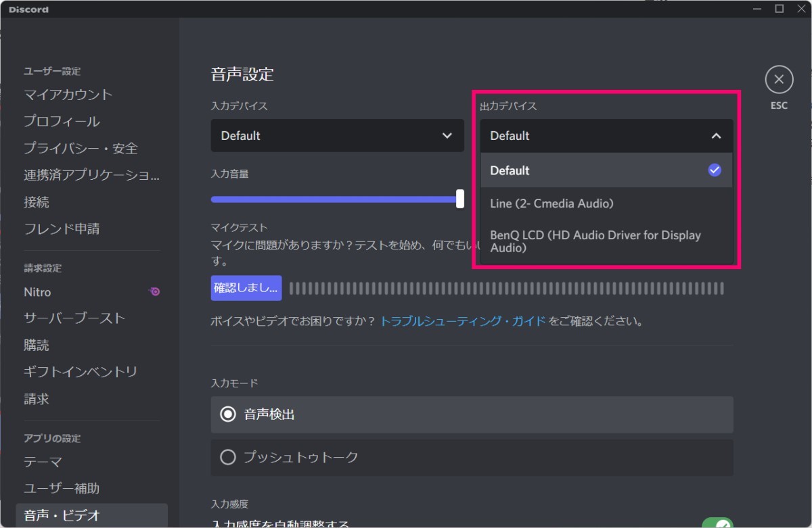812x528 pixels.
Task: Adjust the 入力音量 slider handle
Action: click(460, 199)
